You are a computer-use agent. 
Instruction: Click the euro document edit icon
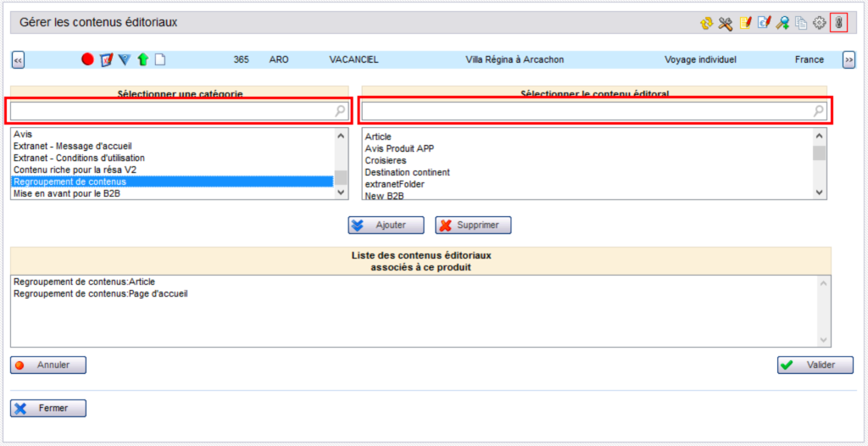coord(764,24)
